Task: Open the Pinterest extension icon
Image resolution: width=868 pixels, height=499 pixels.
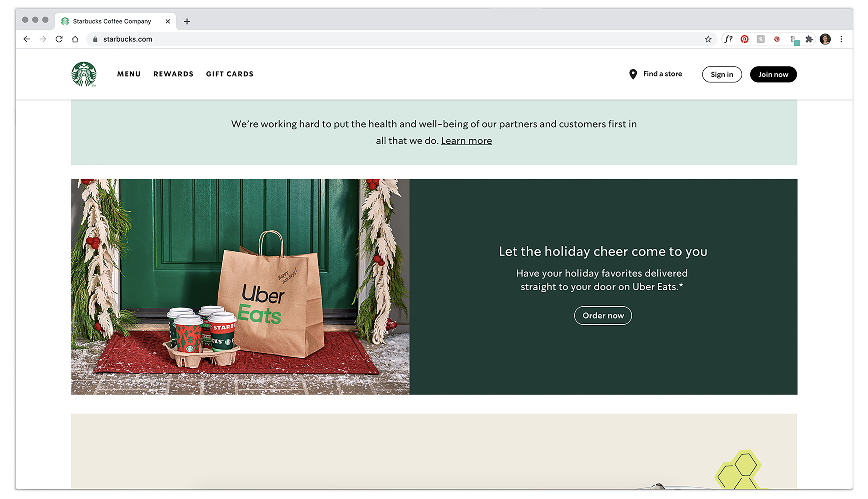Action: (x=744, y=39)
